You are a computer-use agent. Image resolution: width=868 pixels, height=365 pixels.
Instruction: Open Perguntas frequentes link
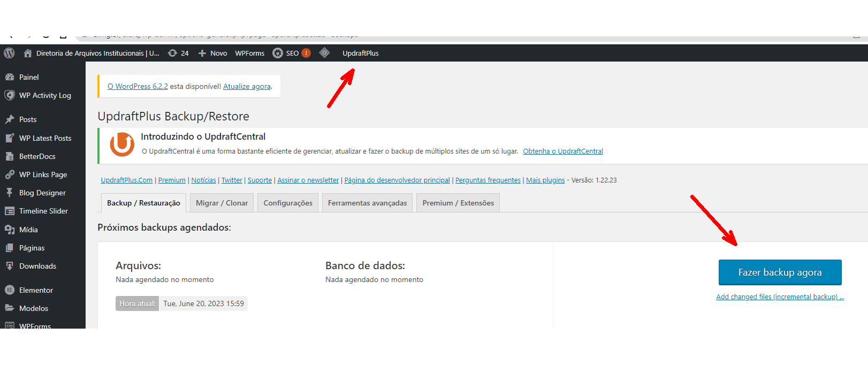(x=488, y=180)
